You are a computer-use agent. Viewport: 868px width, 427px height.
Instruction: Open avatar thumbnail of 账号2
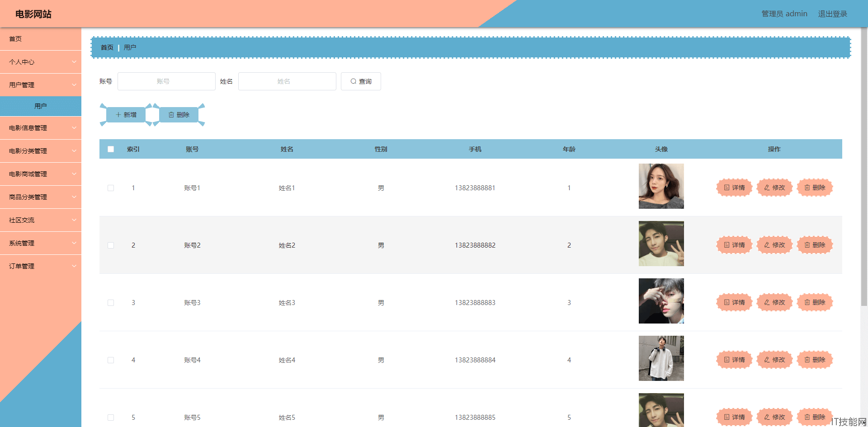(661, 244)
